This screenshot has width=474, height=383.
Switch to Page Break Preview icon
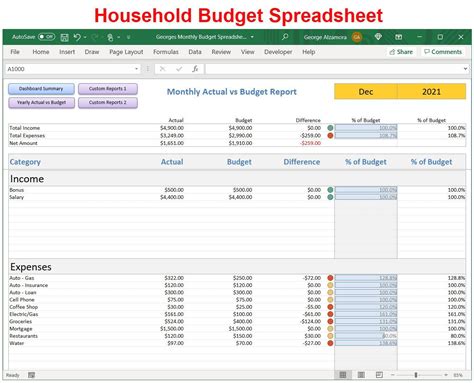(379, 375)
